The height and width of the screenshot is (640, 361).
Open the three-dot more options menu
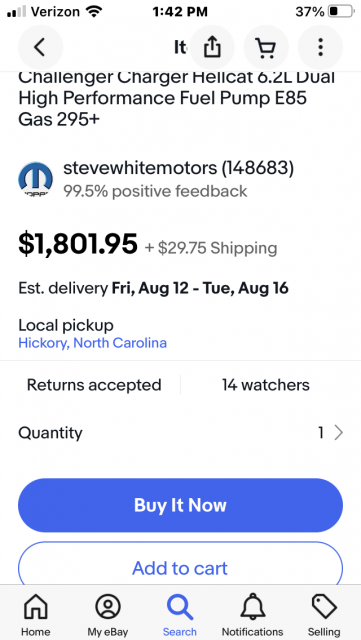click(321, 47)
